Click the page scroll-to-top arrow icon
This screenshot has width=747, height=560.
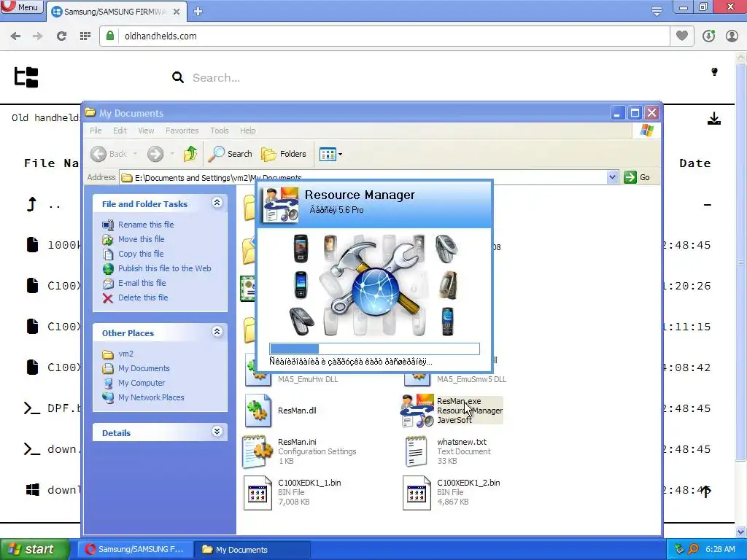705,491
